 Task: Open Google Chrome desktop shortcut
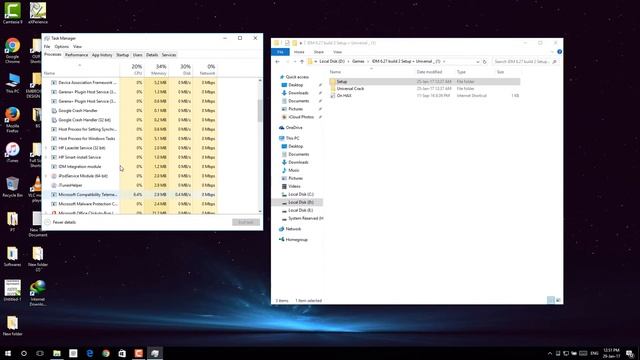coord(13,50)
